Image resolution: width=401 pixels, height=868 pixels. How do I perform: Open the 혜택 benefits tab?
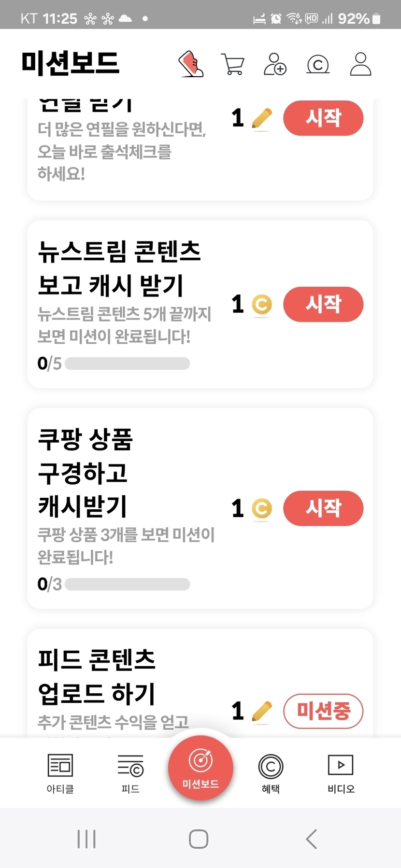click(x=271, y=773)
